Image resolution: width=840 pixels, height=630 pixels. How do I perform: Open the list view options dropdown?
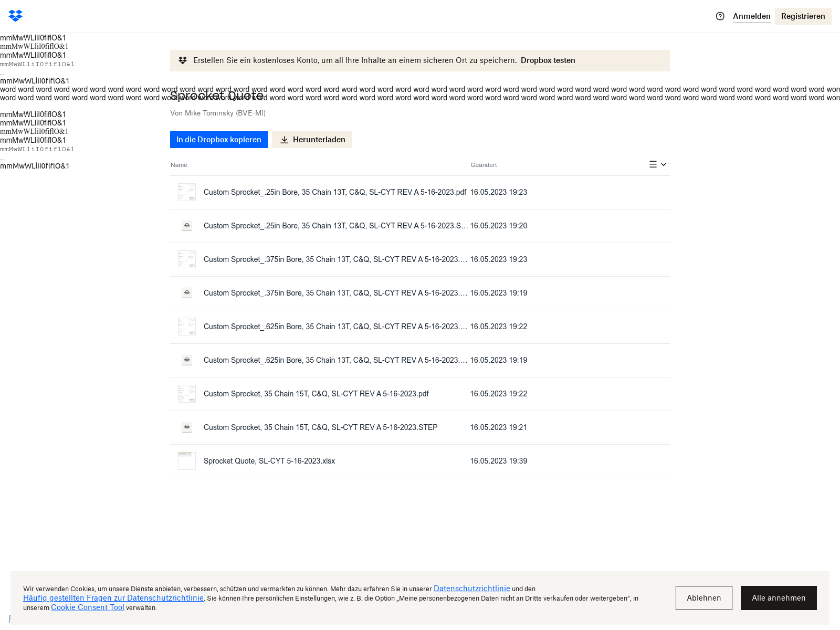pyautogui.click(x=658, y=164)
